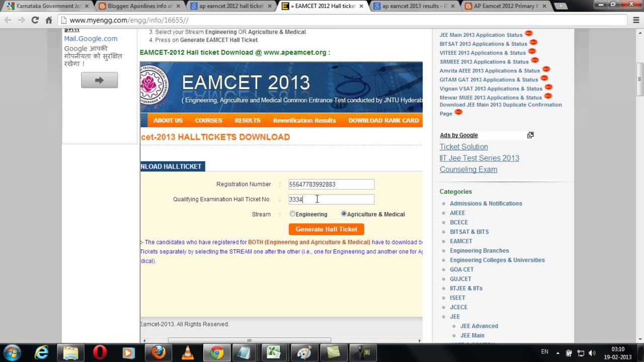Image resolution: width=644 pixels, height=362 pixels.
Task: Open the browser home page
Action: point(49,20)
